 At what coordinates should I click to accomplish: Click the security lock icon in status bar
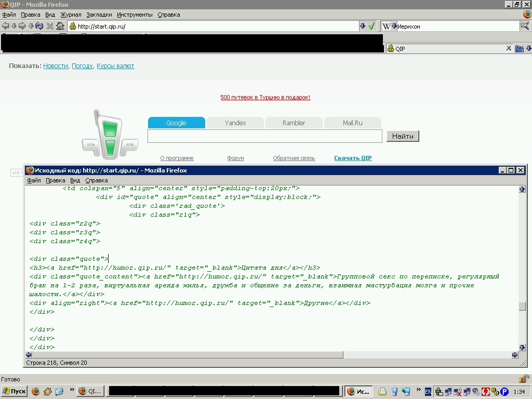[524, 379]
